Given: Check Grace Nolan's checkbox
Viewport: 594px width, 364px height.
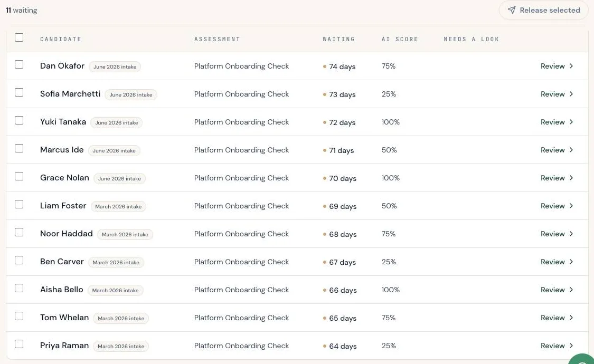Looking at the screenshot, I should pos(19,176).
